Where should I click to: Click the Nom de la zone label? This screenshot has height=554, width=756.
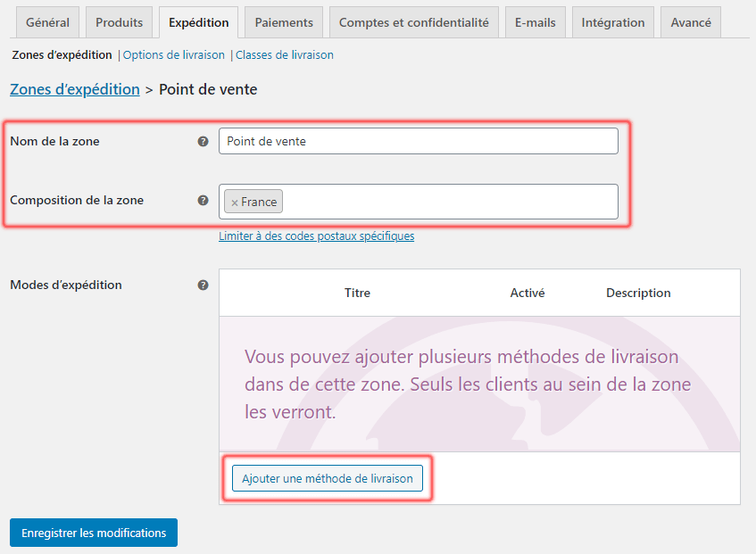[x=55, y=141]
